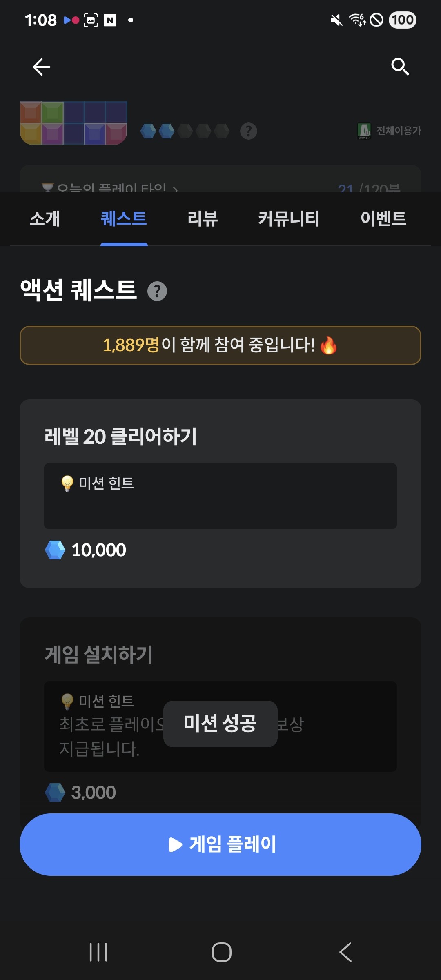Tap the lightbulb icon in 미션 힌트

point(67,483)
